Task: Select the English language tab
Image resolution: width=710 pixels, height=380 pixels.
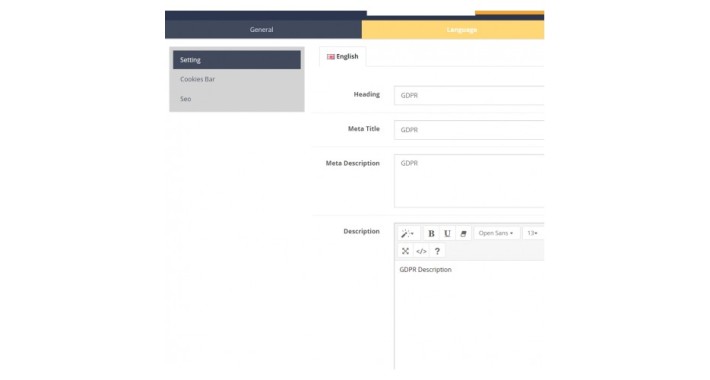Action: [x=343, y=57]
